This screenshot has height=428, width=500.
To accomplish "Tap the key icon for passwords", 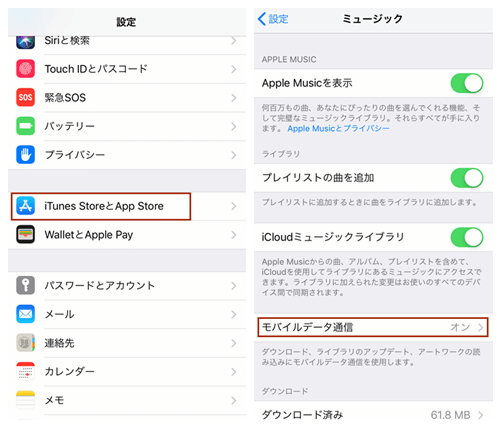I will (x=25, y=285).
